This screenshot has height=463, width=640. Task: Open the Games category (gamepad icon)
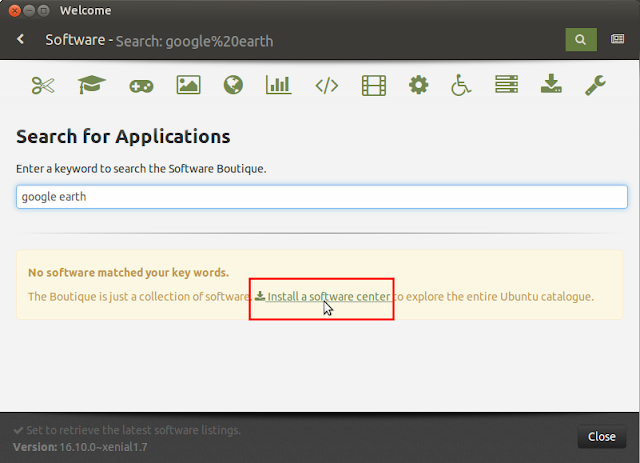(141, 86)
